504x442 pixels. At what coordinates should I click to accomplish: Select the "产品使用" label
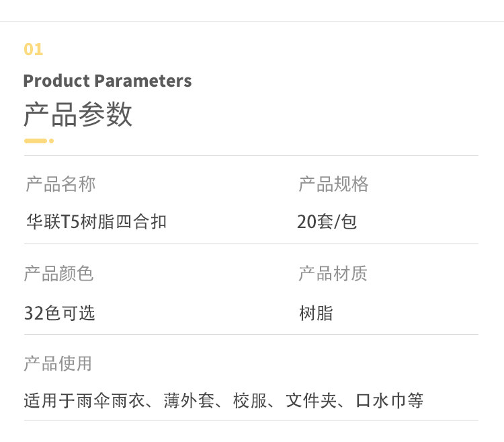[x=58, y=364]
